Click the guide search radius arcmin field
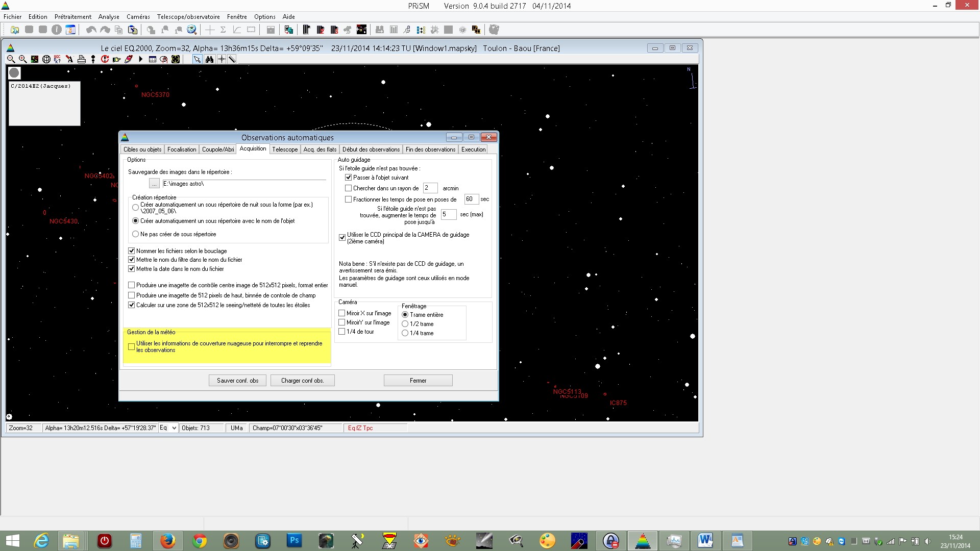 [x=430, y=188]
